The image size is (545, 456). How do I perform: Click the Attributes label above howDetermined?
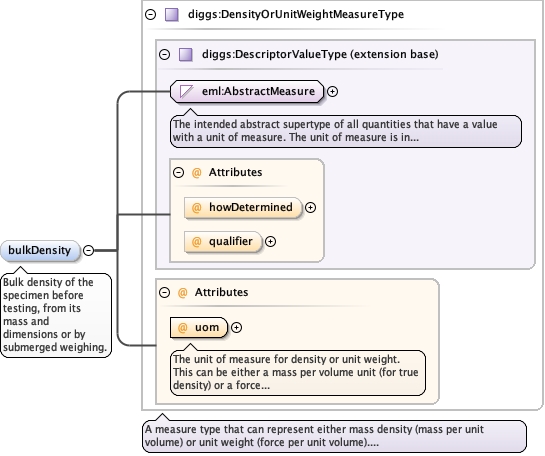[x=235, y=172]
